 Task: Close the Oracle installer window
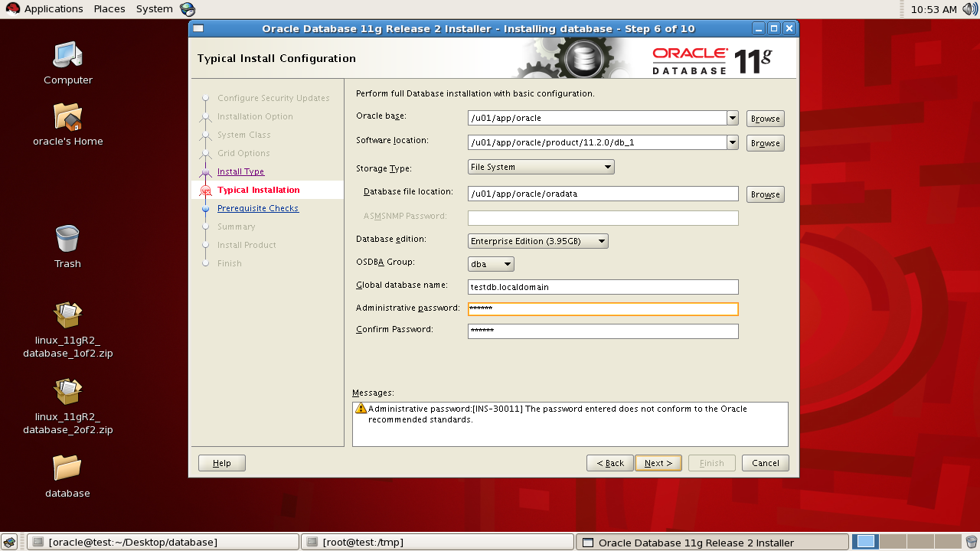point(789,28)
